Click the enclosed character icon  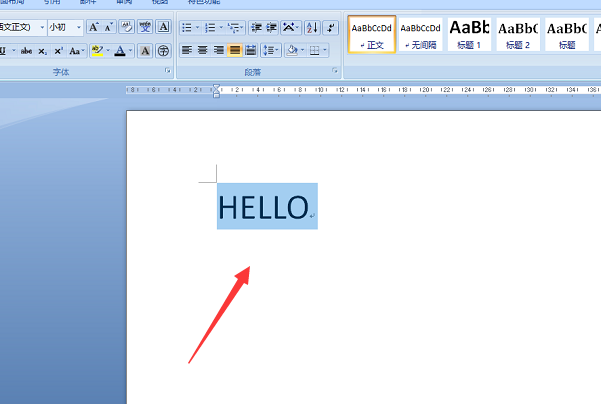[x=163, y=50]
